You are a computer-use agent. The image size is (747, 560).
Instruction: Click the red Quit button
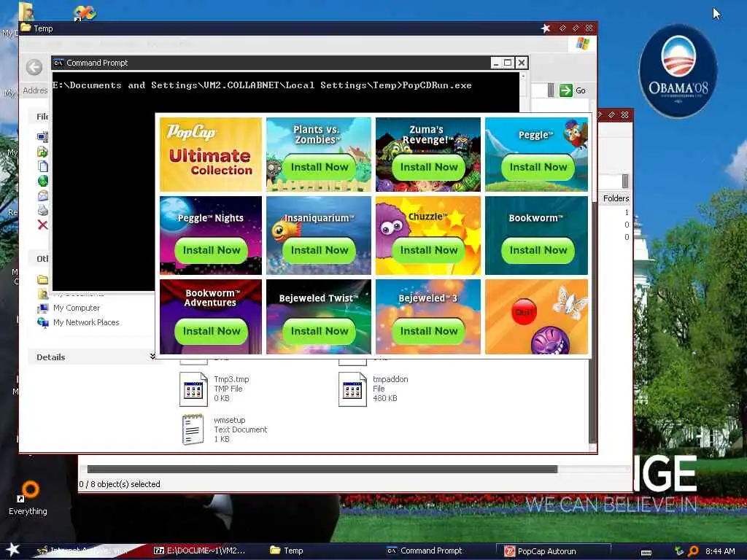point(524,312)
